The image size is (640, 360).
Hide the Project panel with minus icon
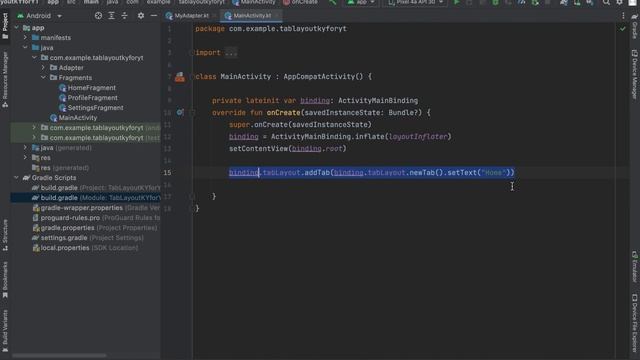tap(154, 16)
